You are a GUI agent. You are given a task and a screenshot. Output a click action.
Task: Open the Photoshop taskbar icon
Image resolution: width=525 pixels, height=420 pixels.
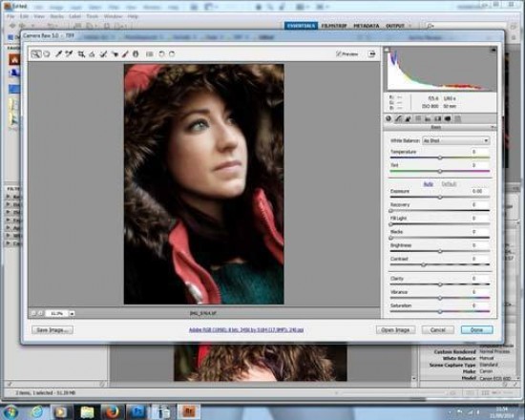[x=137, y=411]
